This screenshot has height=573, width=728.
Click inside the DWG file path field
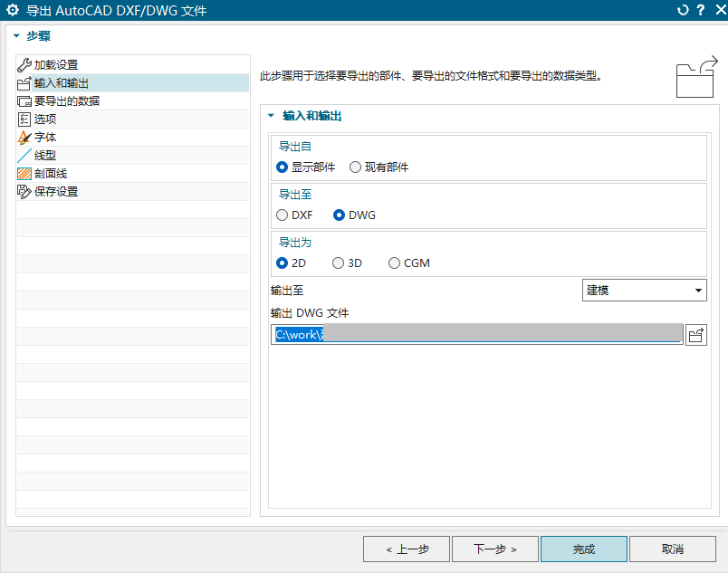[x=471, y=333]
